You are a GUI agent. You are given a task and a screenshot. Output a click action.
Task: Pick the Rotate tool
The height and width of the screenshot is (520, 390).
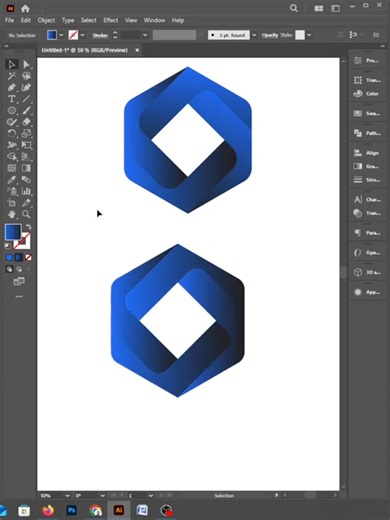pos(12,133)
